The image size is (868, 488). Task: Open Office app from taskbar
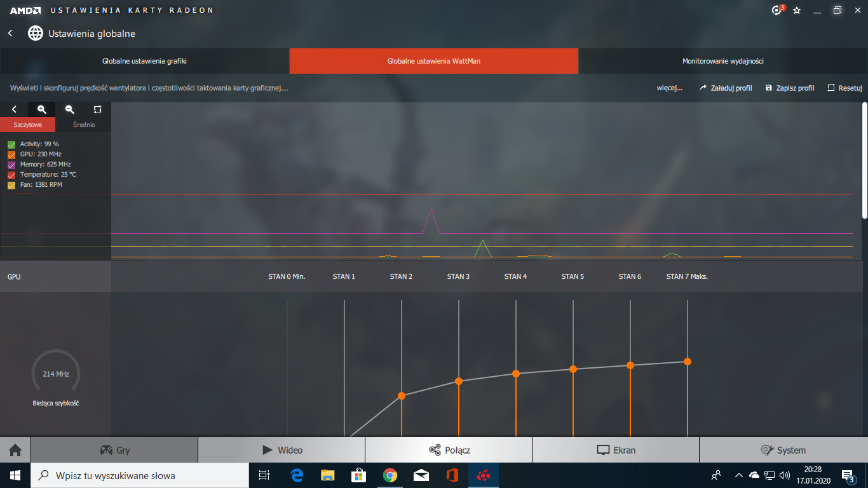(x=452, y=475)
